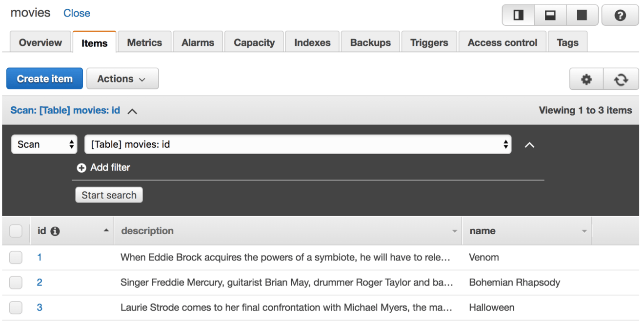Screen dimensions: 644x324
Task: Open the Indexes tab
Action: pos(312,42)
